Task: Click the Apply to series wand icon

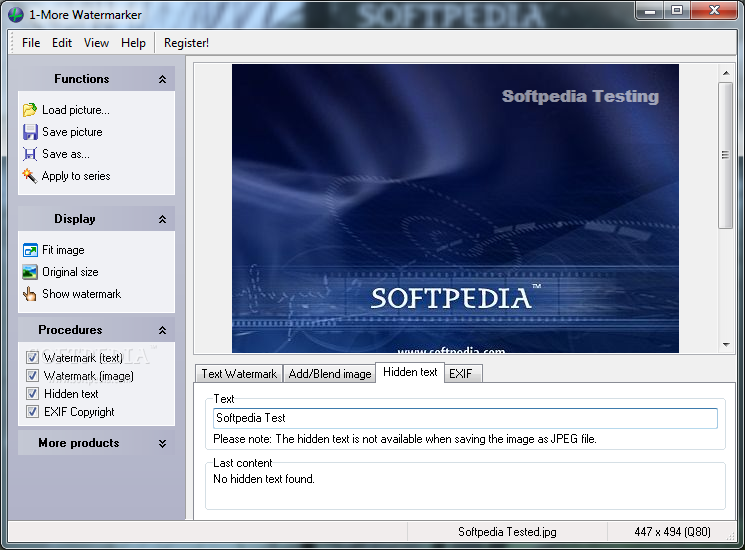Action: point(29,176)
